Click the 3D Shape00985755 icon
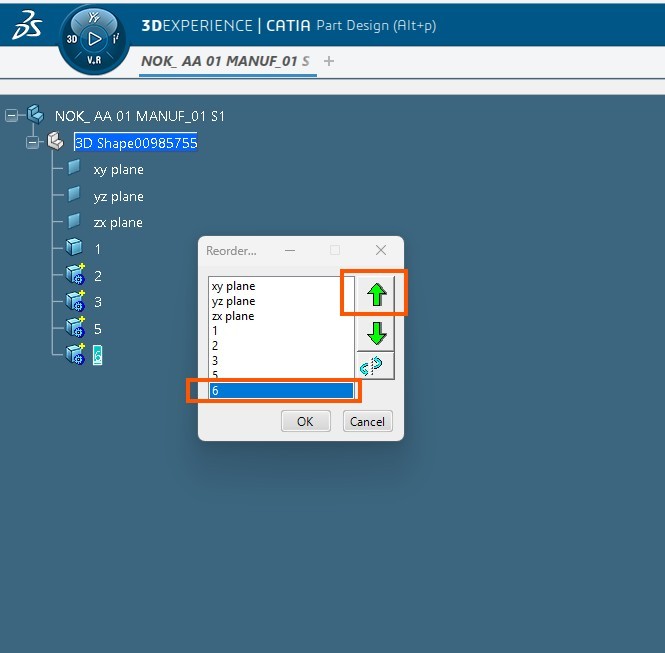665x653 pixels. pos(56,143)
